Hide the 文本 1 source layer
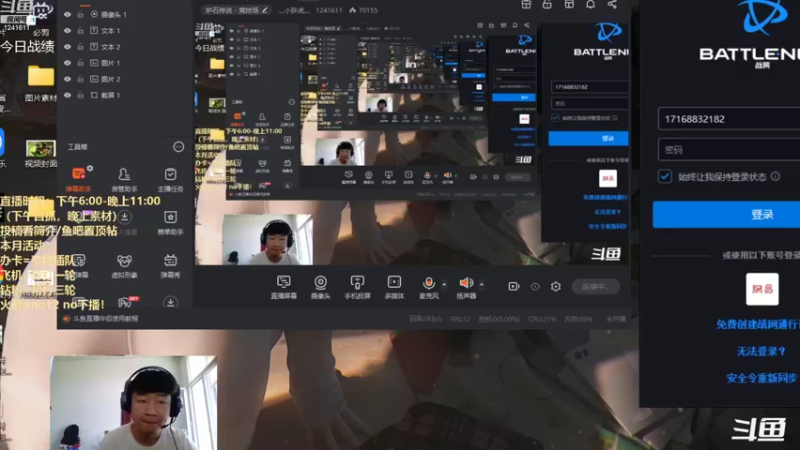This screenshot has height=450, width=800. pos(67,31)
